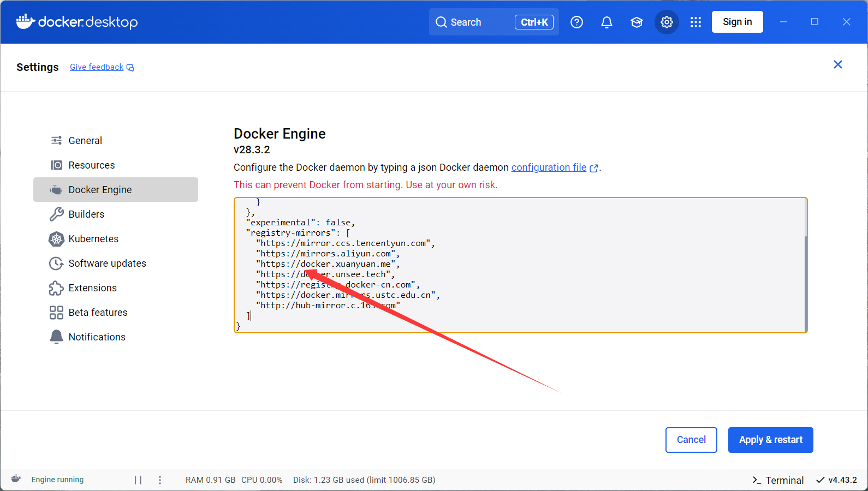This screenshot has height=491, width=868.
Task: Click the docker.xuanyuan.me mirror line
Action: tap(328, 264)
